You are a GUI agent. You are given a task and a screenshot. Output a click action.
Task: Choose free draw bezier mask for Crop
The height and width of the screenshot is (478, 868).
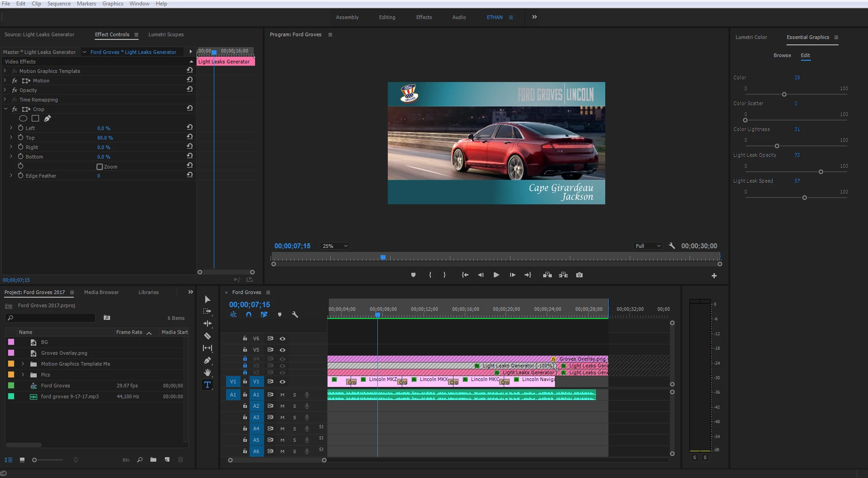(48, 118)
